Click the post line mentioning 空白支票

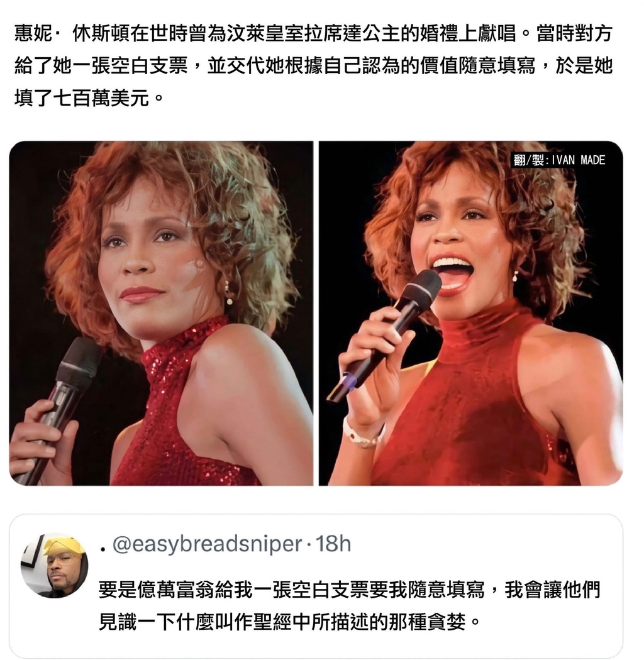pyautogui.click(x=313, y=66)
